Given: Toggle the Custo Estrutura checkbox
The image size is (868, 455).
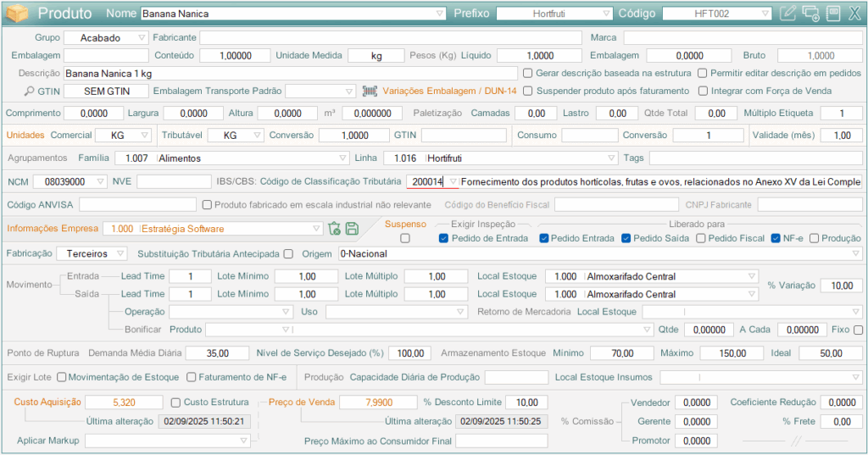Looking at the screenshot, I should (176, 402).
